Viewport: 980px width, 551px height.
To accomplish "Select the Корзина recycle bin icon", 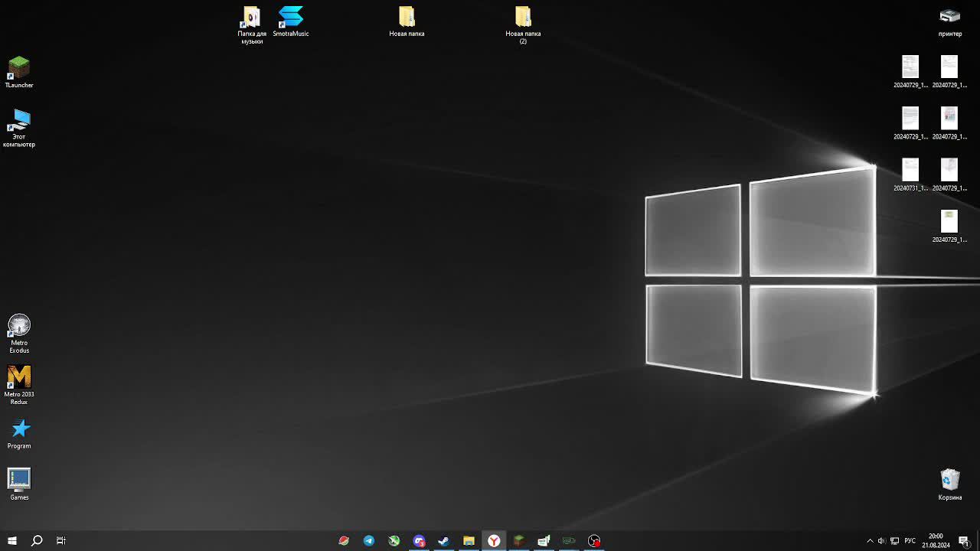I will 949,481.
